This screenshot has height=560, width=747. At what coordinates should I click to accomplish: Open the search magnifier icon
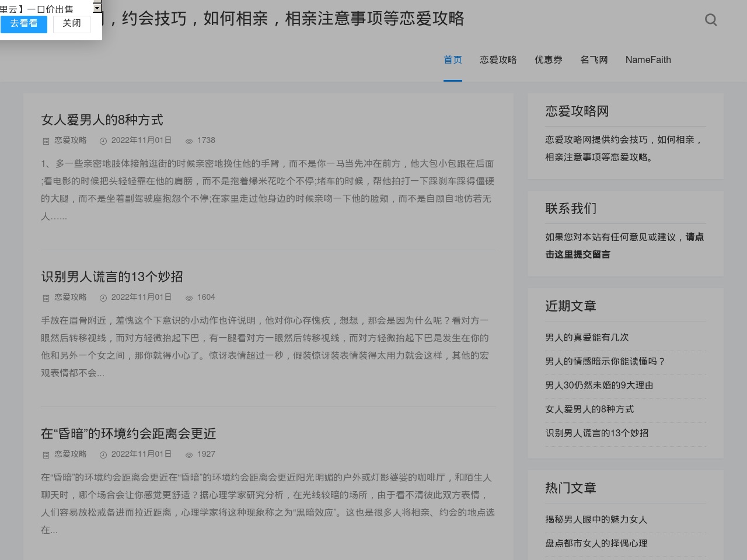711,20
